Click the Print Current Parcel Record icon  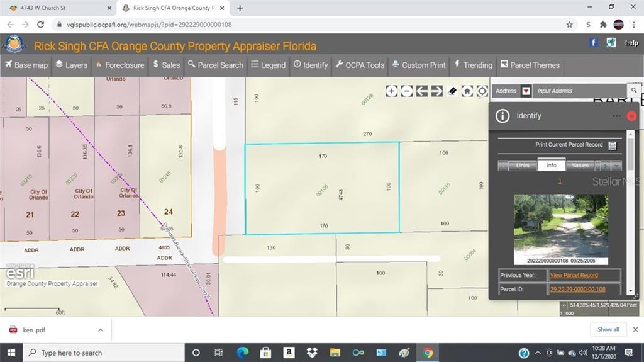point(613,145)
